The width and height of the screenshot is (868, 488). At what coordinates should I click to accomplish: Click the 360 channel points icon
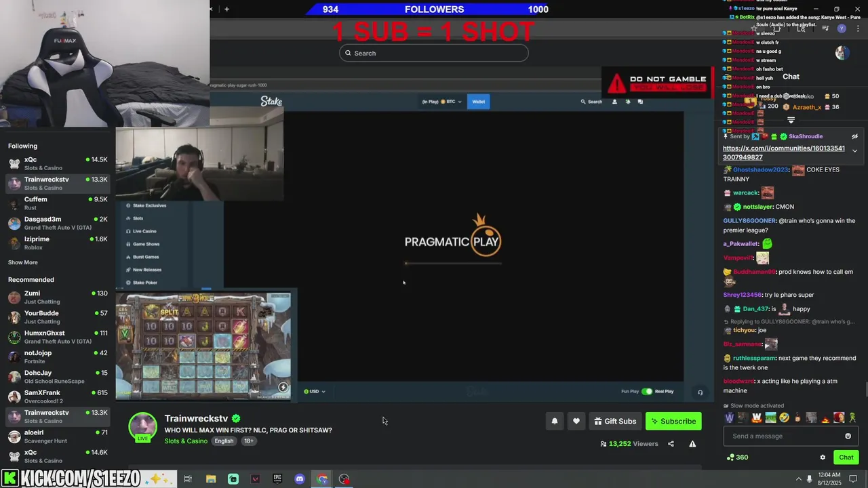pos(737,457)
